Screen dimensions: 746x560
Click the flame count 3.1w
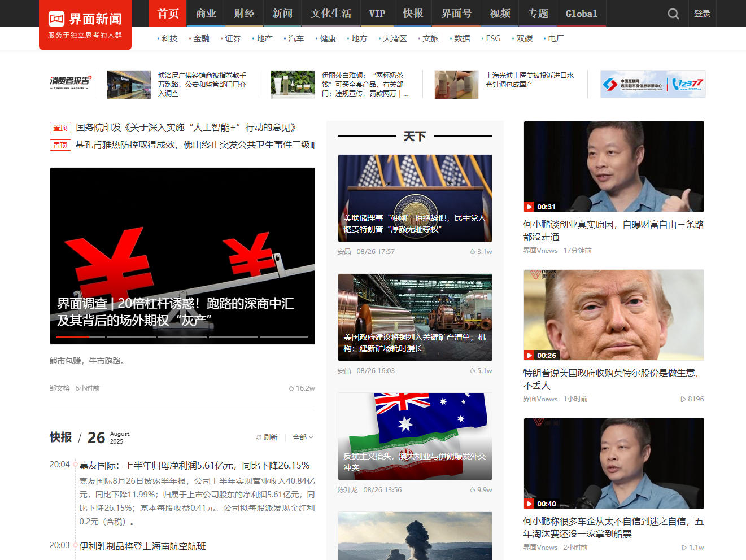(x=481, y=252)
